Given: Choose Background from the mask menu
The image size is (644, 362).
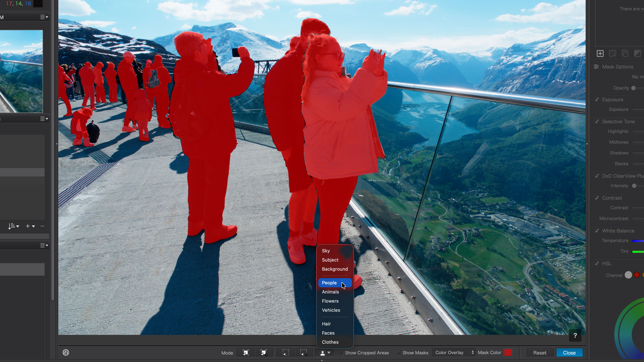Looking at the screenshot, I should click(335, 269).
